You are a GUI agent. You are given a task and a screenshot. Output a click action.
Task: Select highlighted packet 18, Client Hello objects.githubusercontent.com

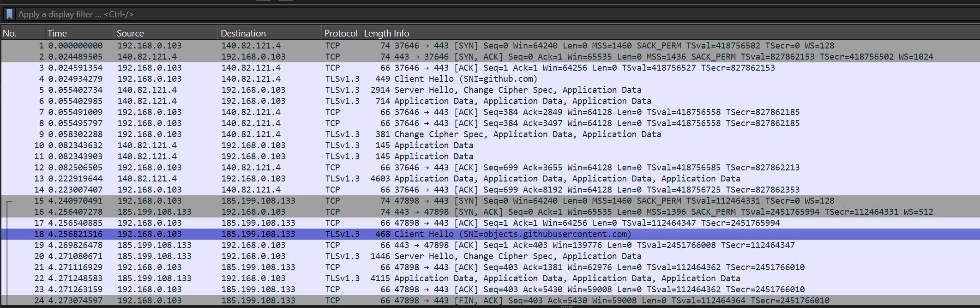point(462,234)
